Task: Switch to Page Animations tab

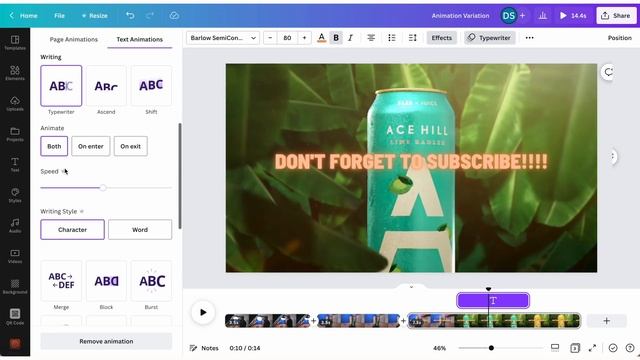Action: [x=73, y=39]
